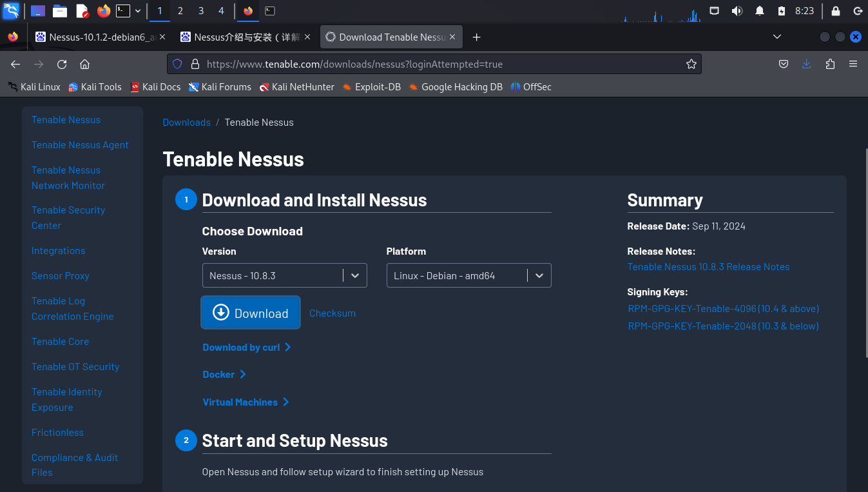
Task: Launch the file manager from panel
Action: tap(60, 11)
